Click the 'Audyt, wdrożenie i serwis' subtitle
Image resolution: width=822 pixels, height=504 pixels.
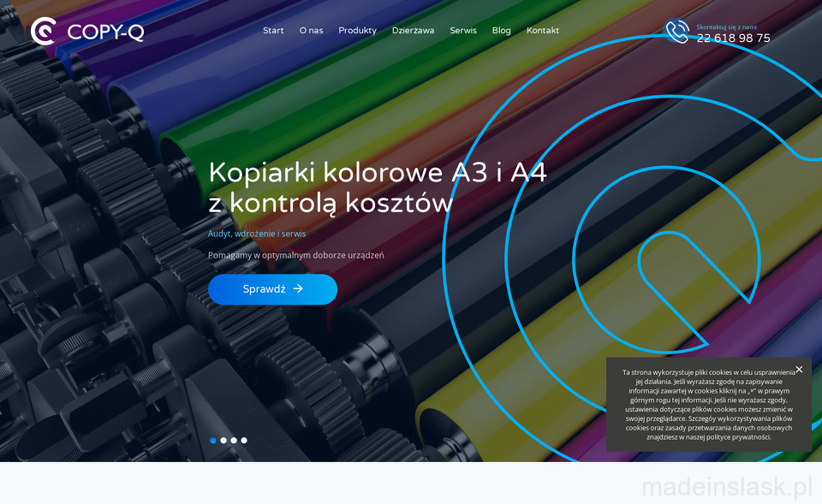257,234
